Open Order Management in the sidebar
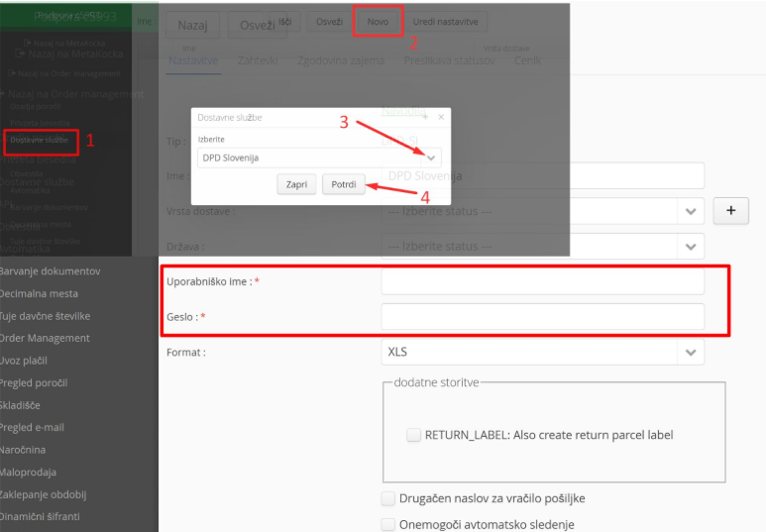The image size is (766, 532). coord(45,338)
